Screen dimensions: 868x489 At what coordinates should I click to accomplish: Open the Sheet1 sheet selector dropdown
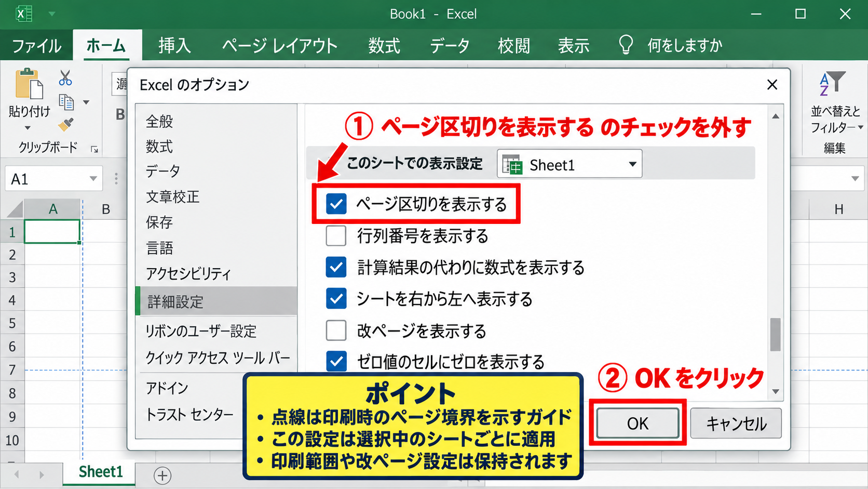[x=569, y=164]
